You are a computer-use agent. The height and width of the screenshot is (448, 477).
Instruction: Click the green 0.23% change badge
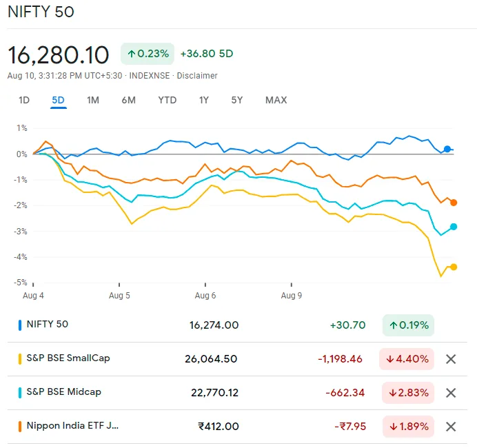tap(147, 54)
